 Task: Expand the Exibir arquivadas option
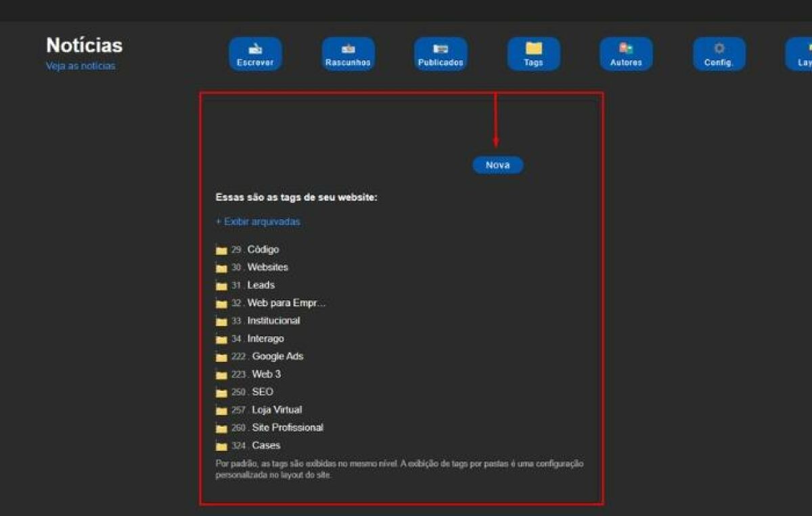point(258,222)
